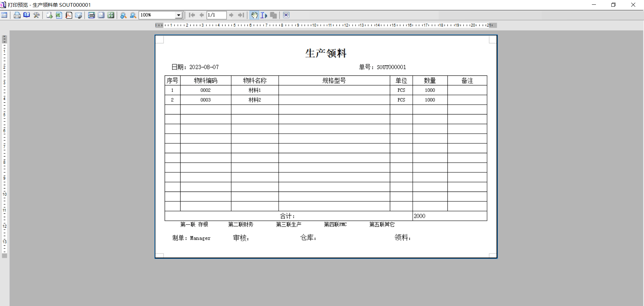Toggle the hand pan tool
This screenshot has width=644, height=306.
coord(254,15)
